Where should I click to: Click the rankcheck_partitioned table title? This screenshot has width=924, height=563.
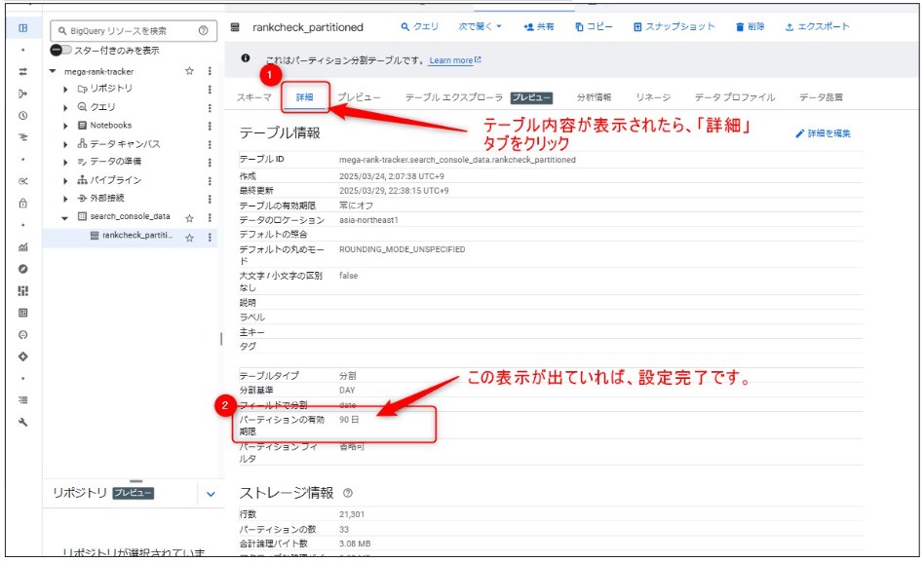(x=308, y=27)
